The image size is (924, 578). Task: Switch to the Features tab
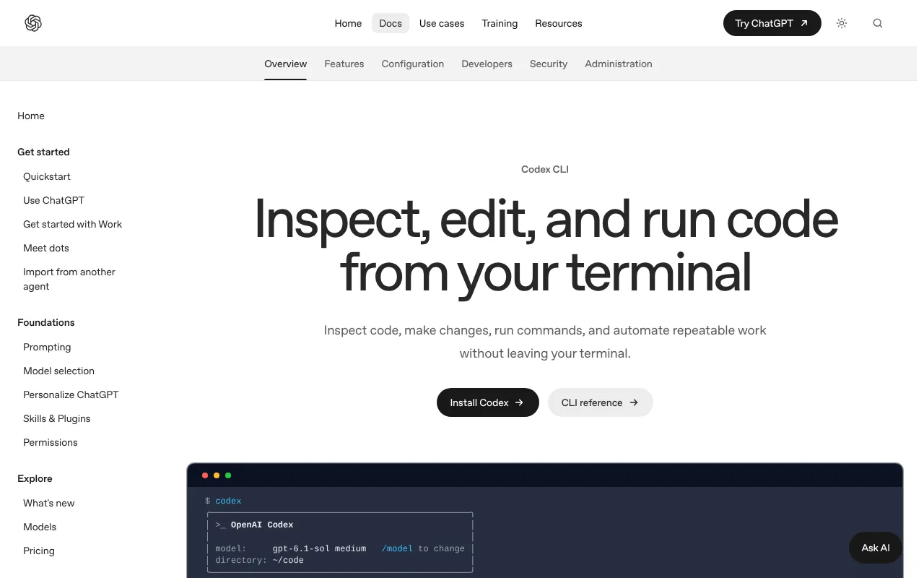pos(344,64)
